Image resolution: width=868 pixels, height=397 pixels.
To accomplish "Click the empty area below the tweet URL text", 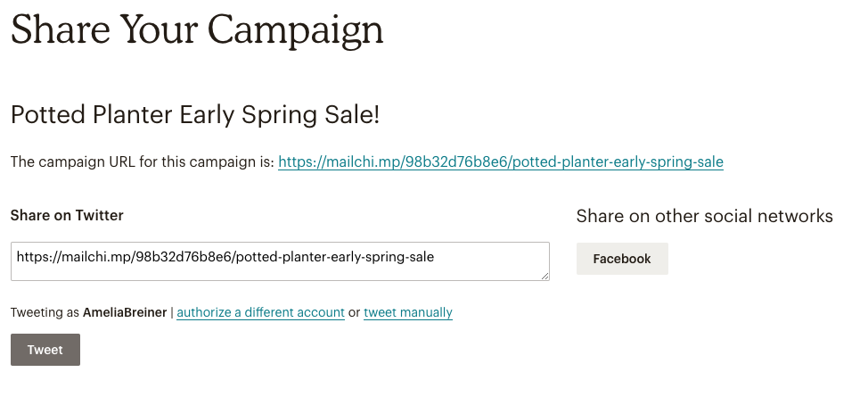I will (280, 271).
